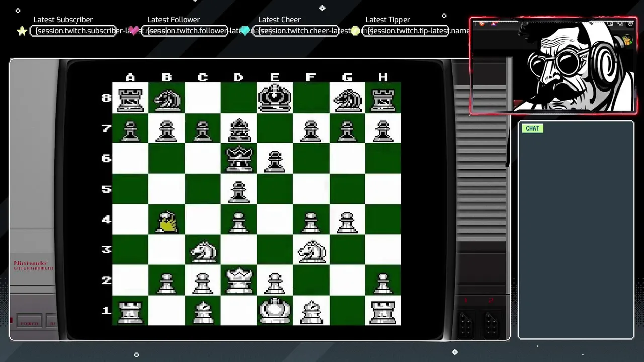The width and height of the screenshot is (644, 362).
Task: Click the row 1 board label
Action: pyautogui.click(x=106, y=311)
